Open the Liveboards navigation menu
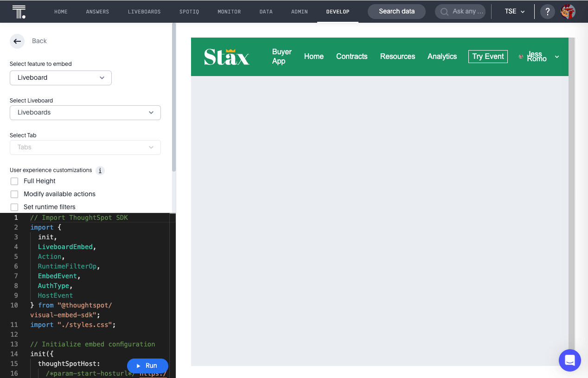 click(x=144, y=11)
